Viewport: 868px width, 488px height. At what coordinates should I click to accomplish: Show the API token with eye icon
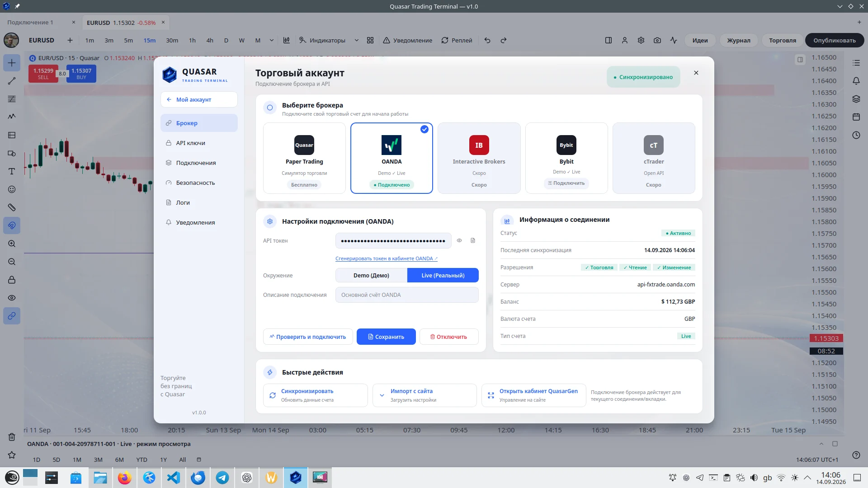pyautogui.click(x=459, y=240)
